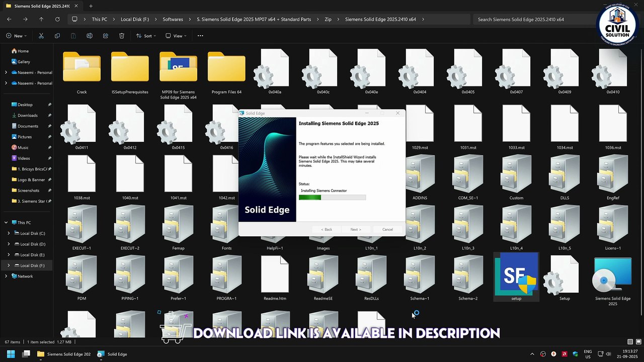Image resolution: width=644 pixels, height=362 pixels.
Task: Open the Sort dropdown menu
Action: click(x=145, y=36)
